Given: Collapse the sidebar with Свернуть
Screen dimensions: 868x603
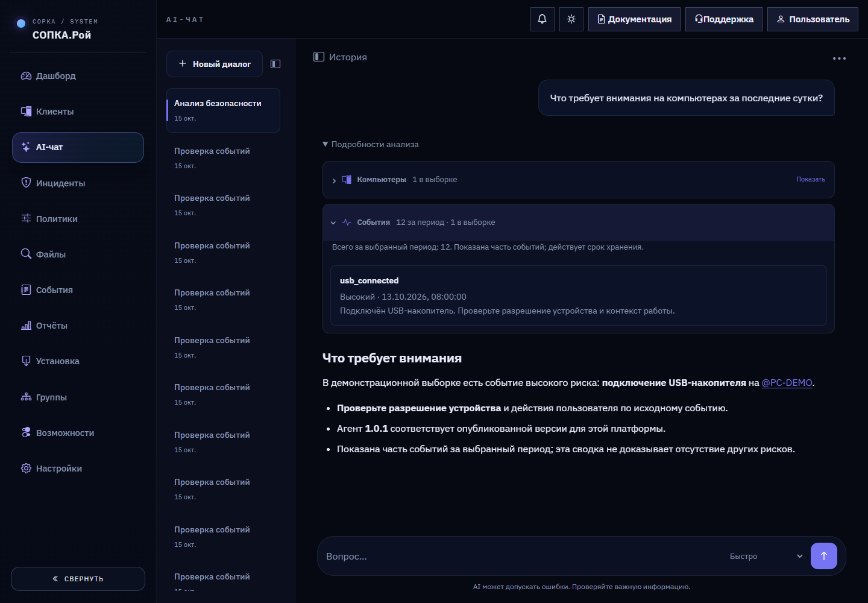Looking at the screenshot, I should 78,579.
